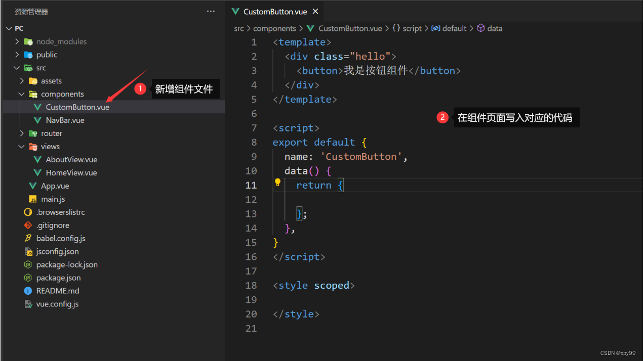Click the lightbulb quick-fix indicator on line 11
The width and height of the screenshot is (644, 361).
pos(277,183)
